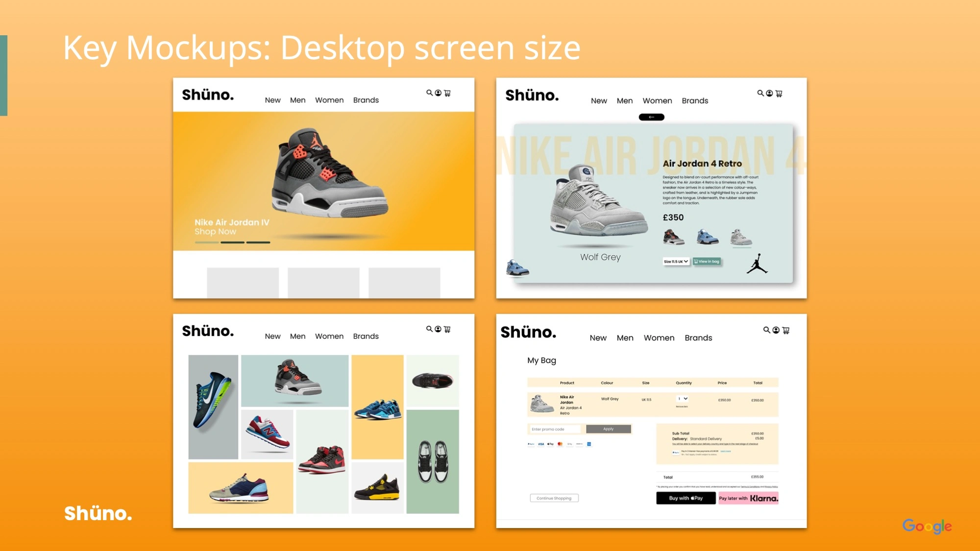Click cart icon on My Bag page
The width and height of the screenshot is (980, 551).
(x=786, y=331)
